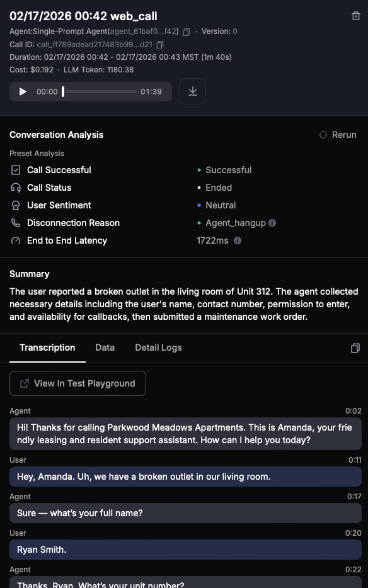Open the call_ff789adead link
368x588 pixels.
[95, 45]
